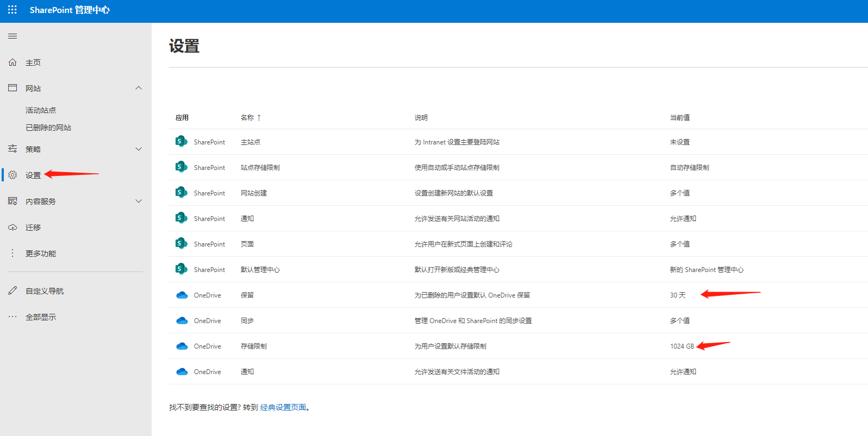The height and width of the screenshot is (436, 868).
Task: Select 更多功能 in the sidebar
Action: click(41, 254)
